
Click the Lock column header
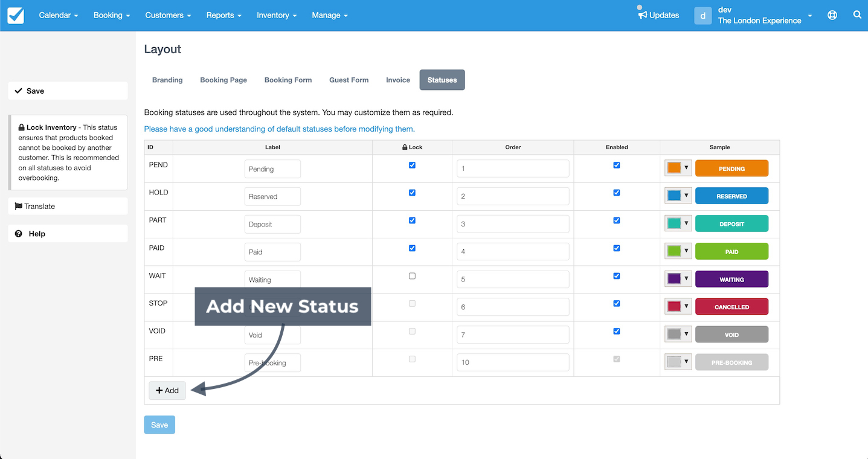[x=412, y=147]
